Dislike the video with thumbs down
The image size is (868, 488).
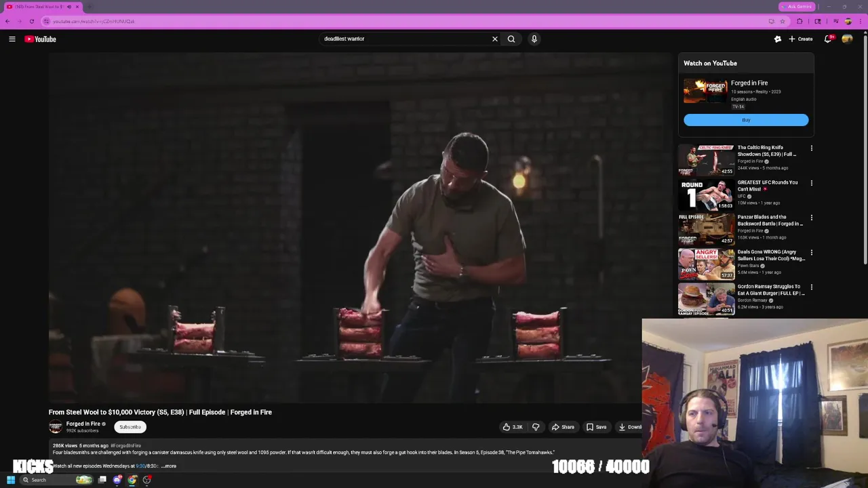click(x=536, y=427)
